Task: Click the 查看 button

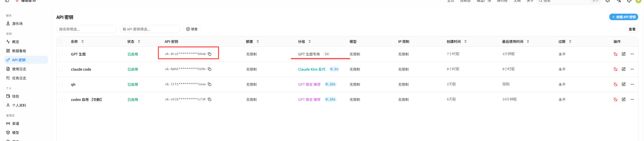Action: (x=632, y=29)
